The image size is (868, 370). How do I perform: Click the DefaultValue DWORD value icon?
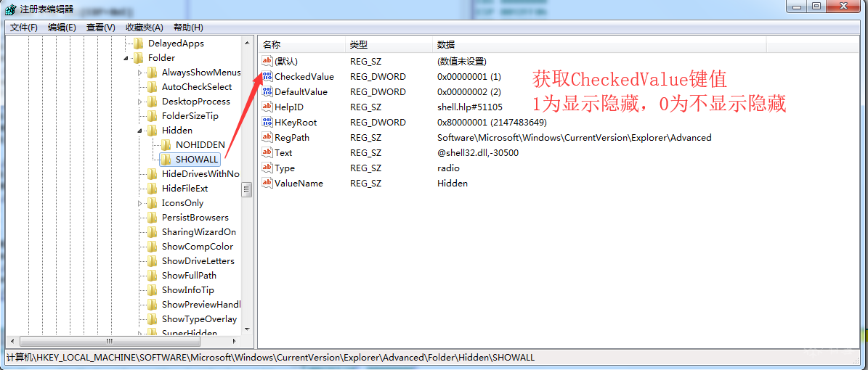267,92
